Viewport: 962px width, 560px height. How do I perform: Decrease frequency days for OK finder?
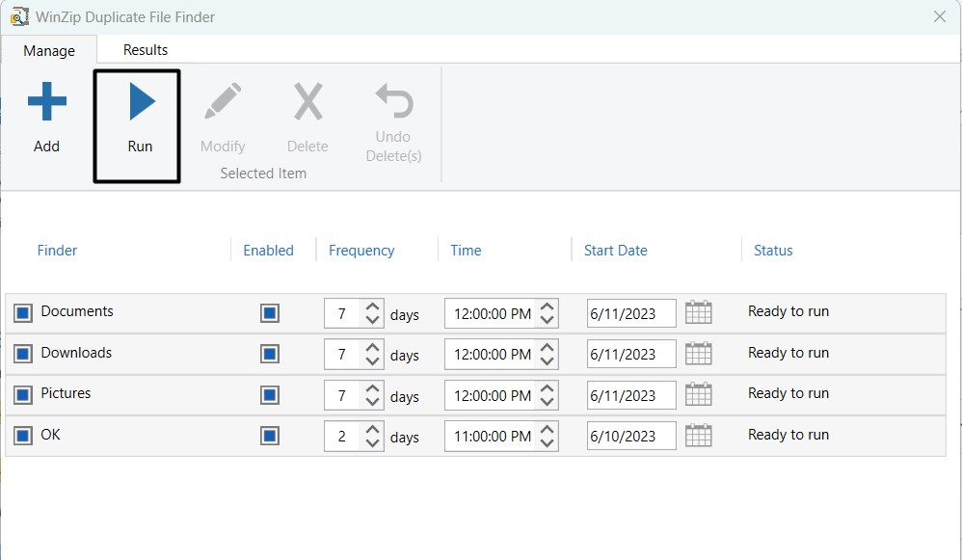[x=372, y=443]
